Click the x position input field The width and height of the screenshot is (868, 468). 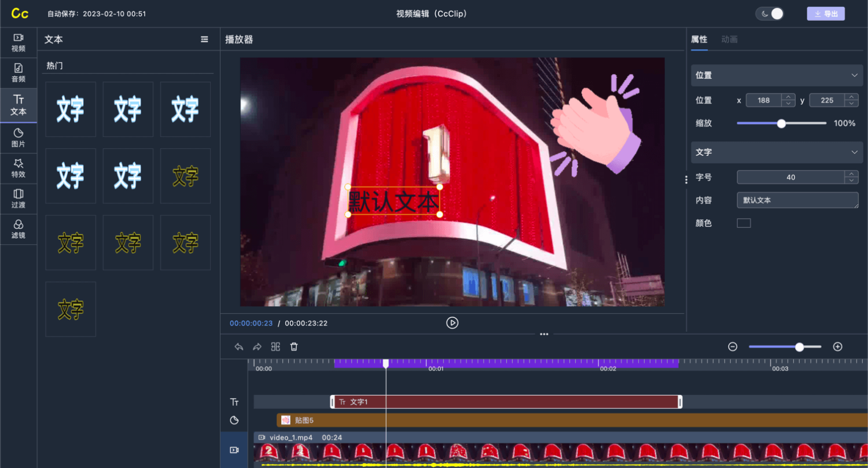coord(764,100)
